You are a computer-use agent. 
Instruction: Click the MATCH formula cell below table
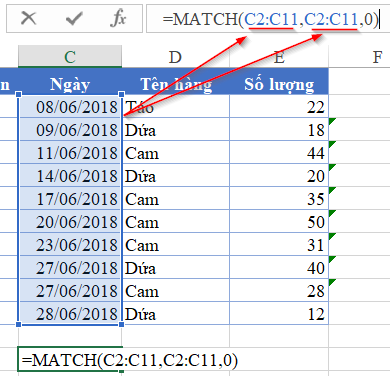click(x=70, y=359)
